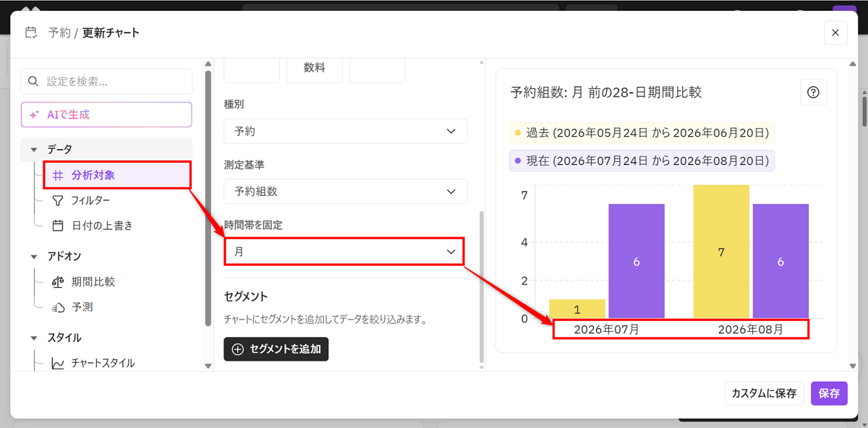Click the calendar icon next to 日付の上書き
Screen dimensions: 868x428
[59, 226]
